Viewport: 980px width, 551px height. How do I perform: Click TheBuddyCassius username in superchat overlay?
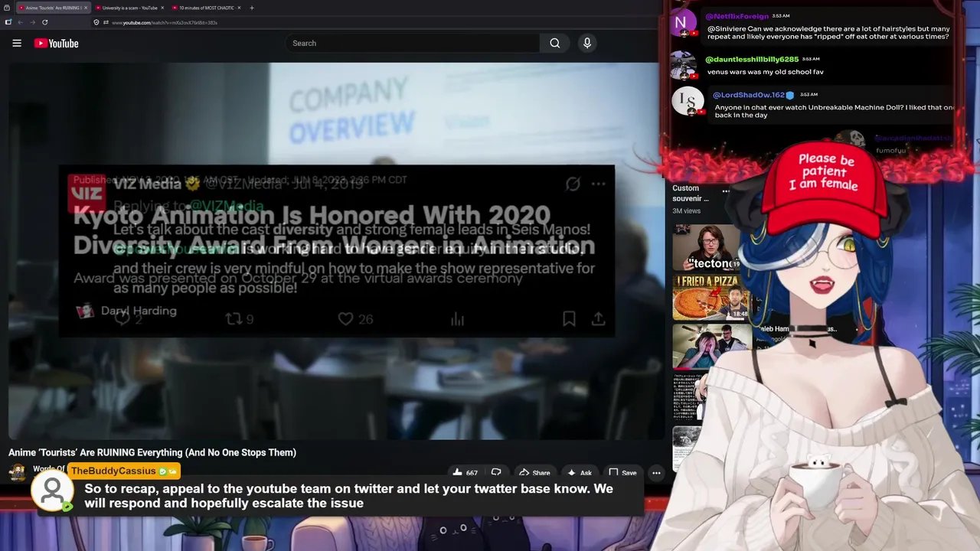(113, 471)
